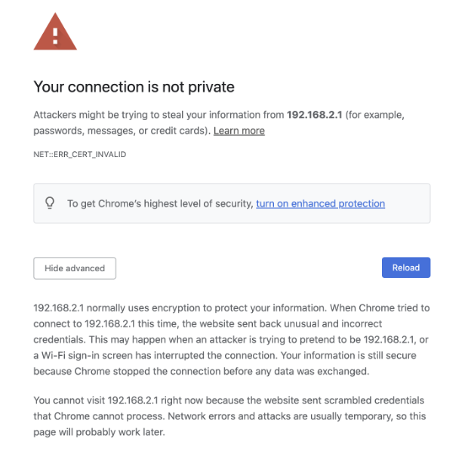Viewport: 468px width, 476px height.
Task: Click the NET::ERR_CERT_INVALID error code
Action: 80,154
